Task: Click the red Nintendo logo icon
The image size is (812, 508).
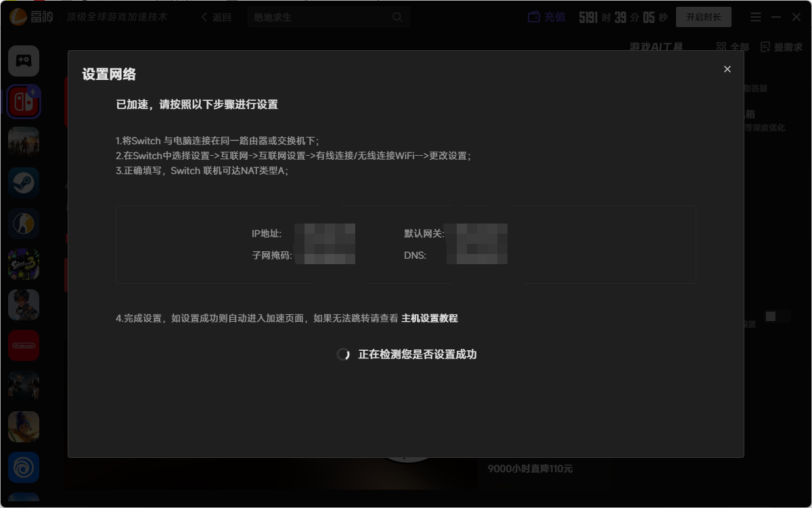Action: (24, 345)
